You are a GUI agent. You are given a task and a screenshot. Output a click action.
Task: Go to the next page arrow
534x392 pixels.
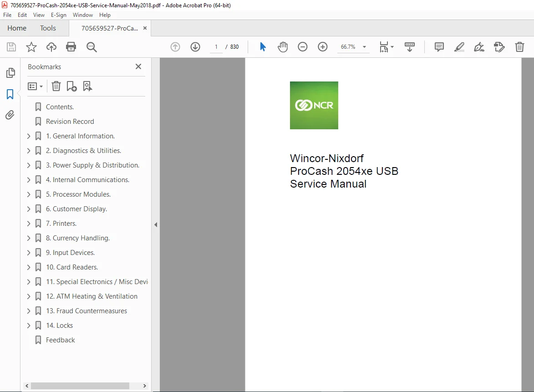tap(195, 47)
